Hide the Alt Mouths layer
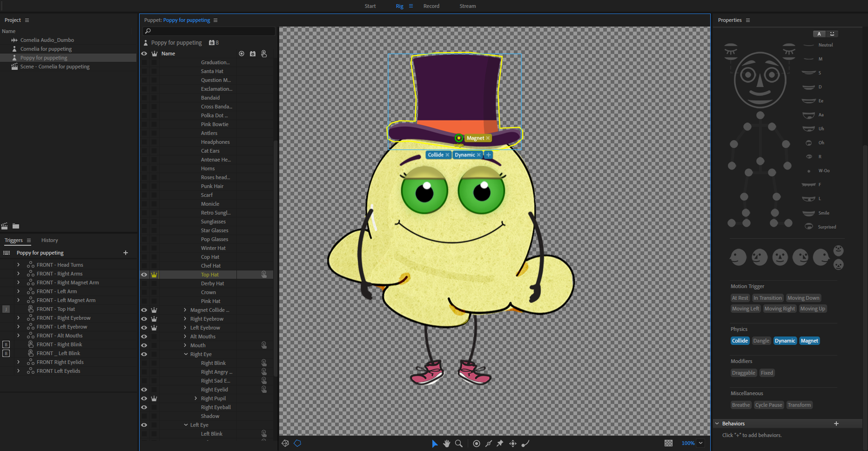 tap(144, 337)
